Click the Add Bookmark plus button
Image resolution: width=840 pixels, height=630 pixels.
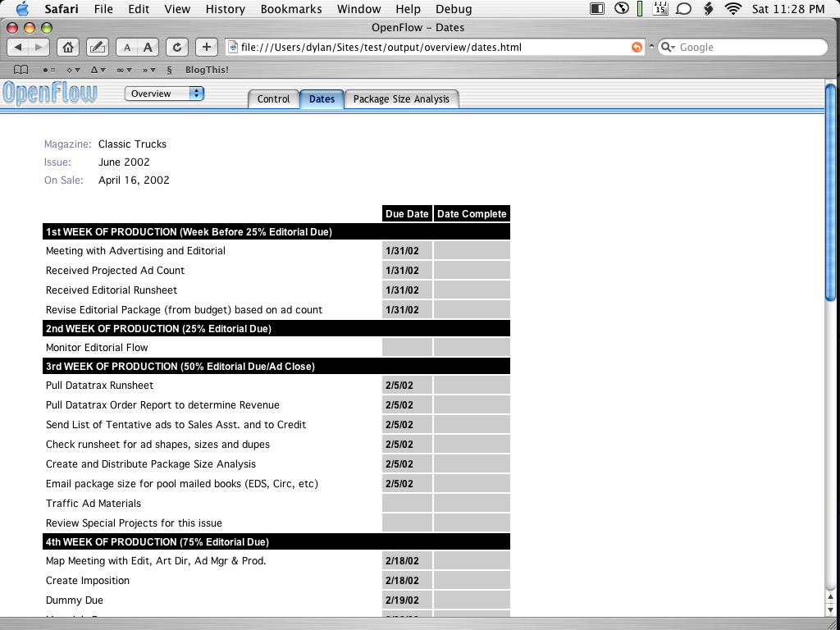tap(207, 47)
